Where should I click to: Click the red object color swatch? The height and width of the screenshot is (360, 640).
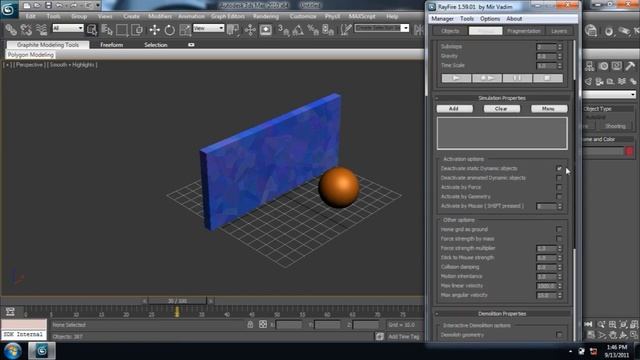point(629,151)
